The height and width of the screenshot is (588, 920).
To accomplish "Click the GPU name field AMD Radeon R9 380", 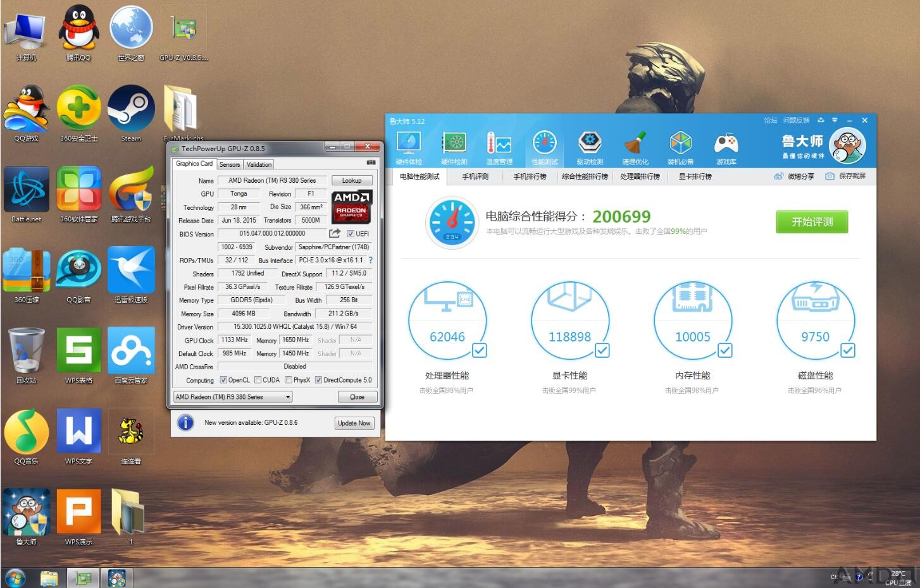I will [272, 180].
